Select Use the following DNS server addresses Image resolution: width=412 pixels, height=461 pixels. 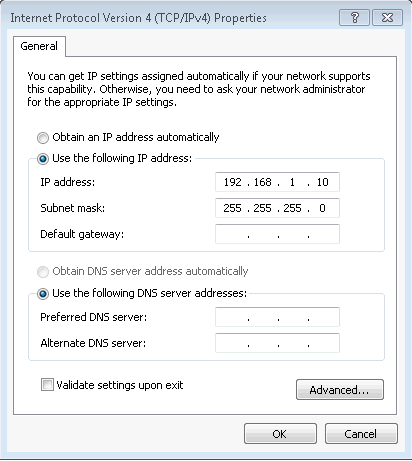43,294
